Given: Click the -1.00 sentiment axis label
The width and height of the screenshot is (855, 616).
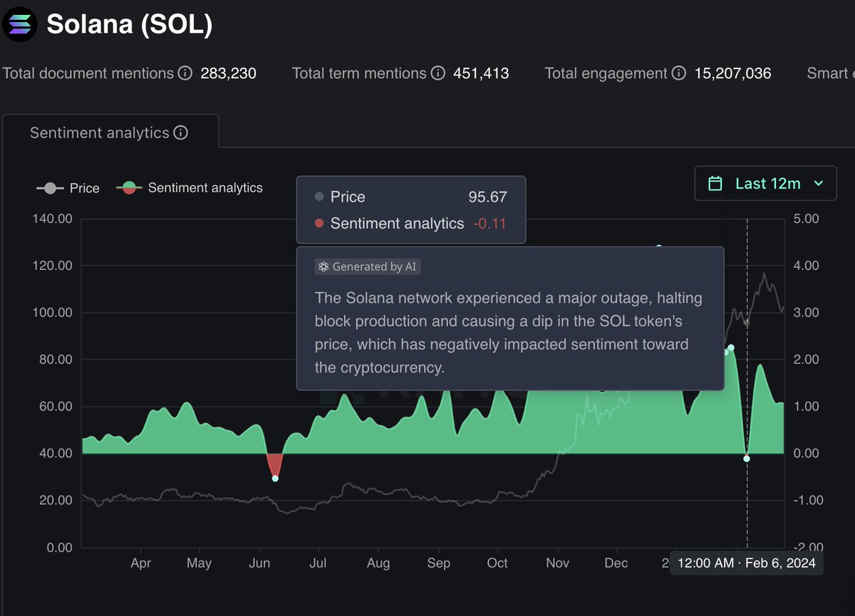Looking at the screenshot, I should click(807, 501).
